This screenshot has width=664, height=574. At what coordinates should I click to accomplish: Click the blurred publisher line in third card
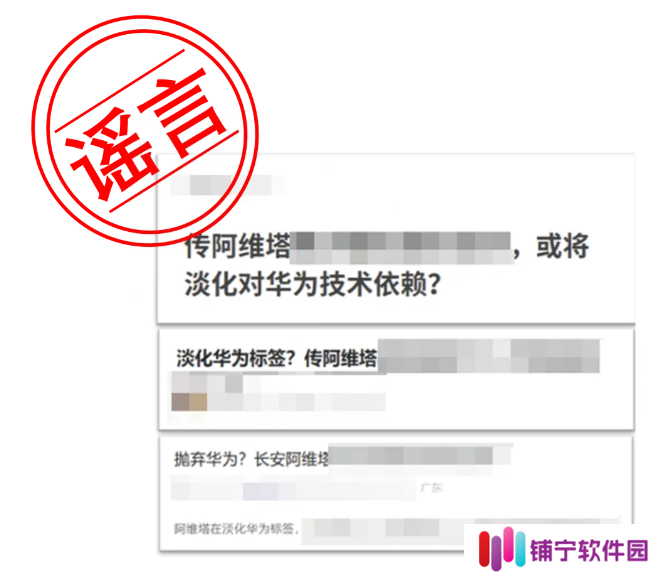[x=293, y=491]
